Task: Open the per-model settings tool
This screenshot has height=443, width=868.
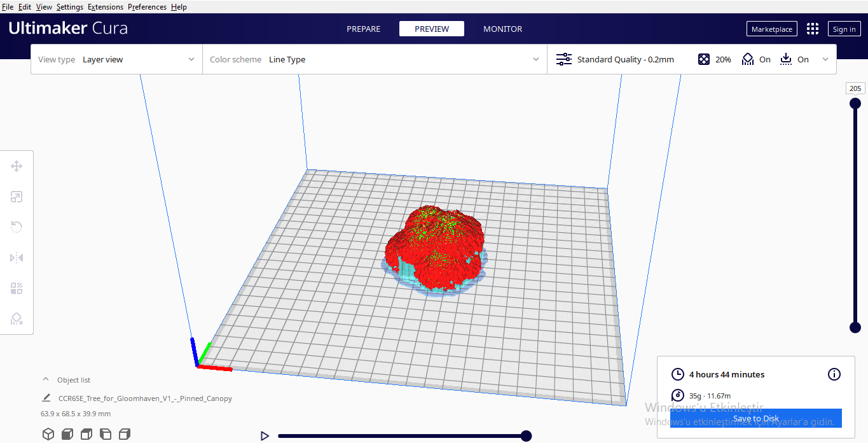Action: click(x=17, y=288)
